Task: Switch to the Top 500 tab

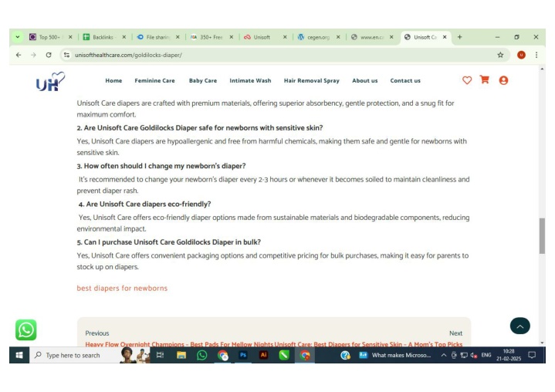Action: pyautogui.click(x=49, y=37)
